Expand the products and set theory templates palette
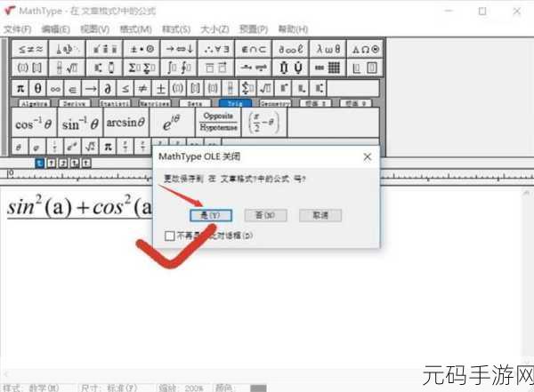This screenshot has height=392, width=534. (290, 68)
